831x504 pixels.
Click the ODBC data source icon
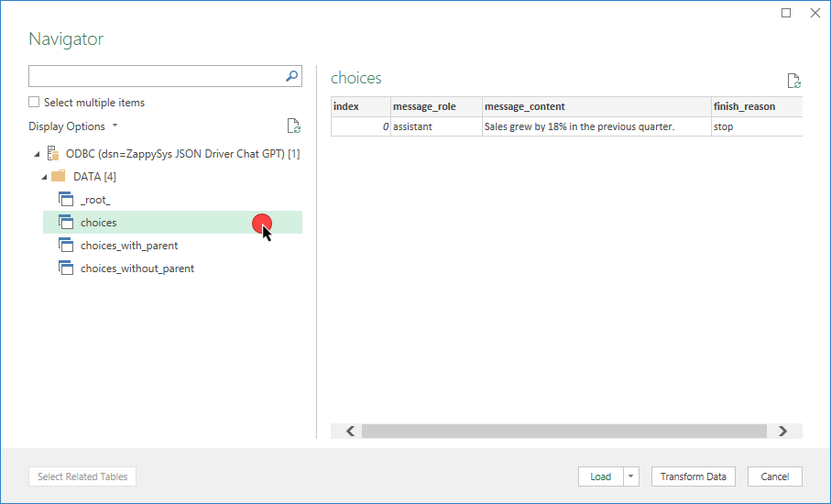52,153
